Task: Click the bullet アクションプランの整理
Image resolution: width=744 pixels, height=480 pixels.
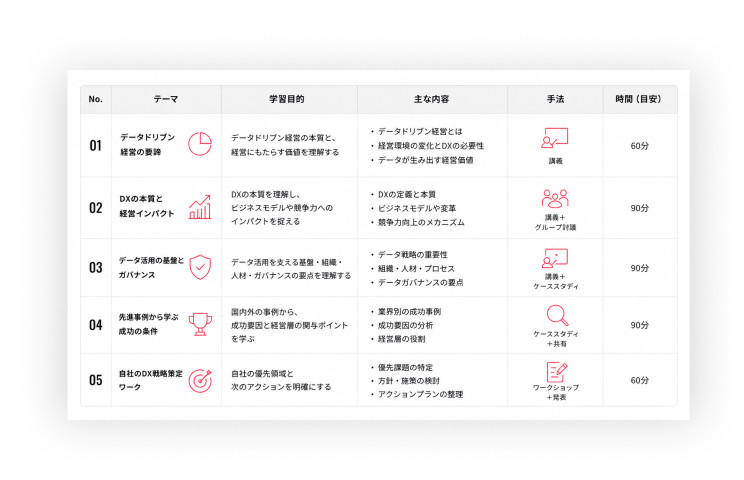Action: [x=420, y=394]
